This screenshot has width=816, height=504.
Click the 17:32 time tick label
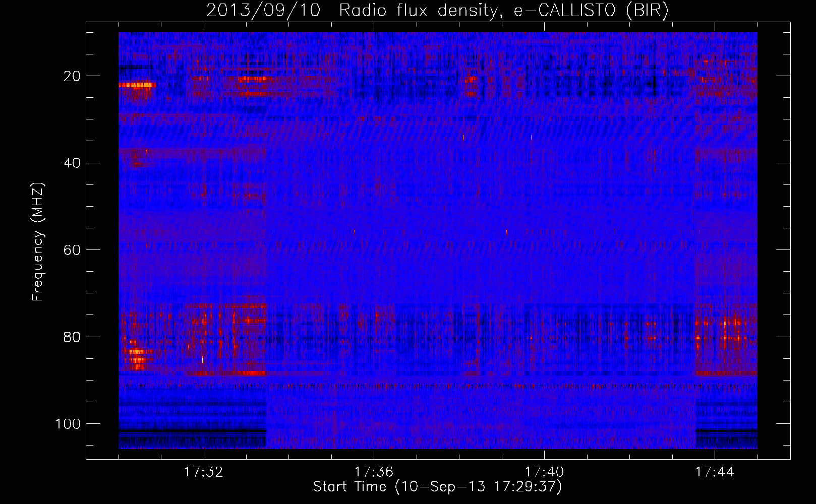coord(204,472)
